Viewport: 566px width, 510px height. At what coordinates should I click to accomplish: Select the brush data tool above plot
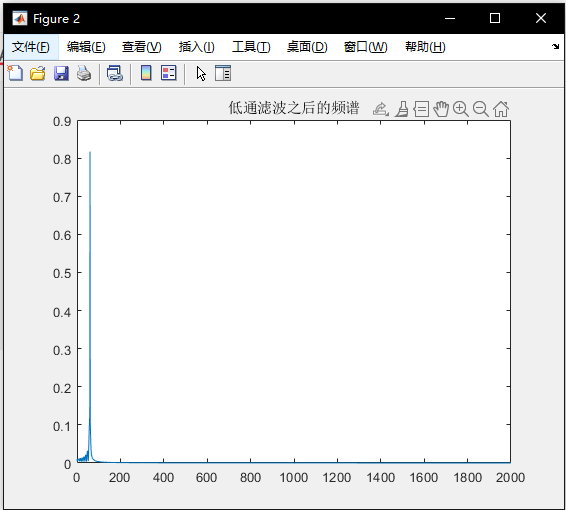402,109
